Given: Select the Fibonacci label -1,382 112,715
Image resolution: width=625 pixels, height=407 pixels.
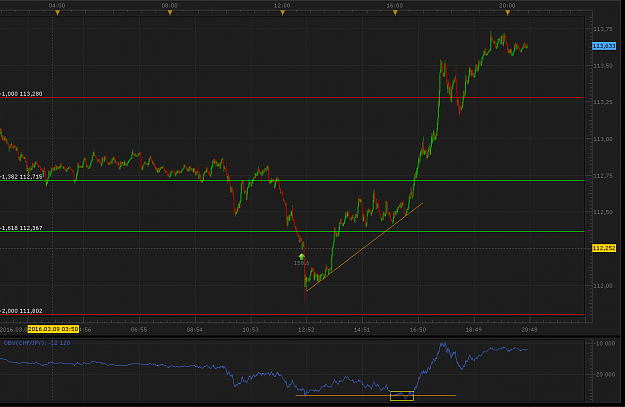Looking at the screenshot, I should tap(21, 177).
